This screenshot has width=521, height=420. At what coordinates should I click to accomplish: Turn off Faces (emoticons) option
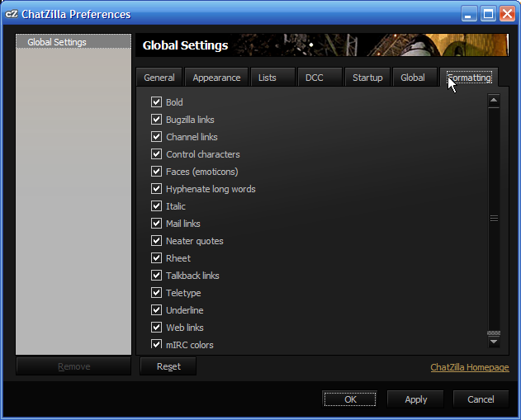tap(157, 172)
